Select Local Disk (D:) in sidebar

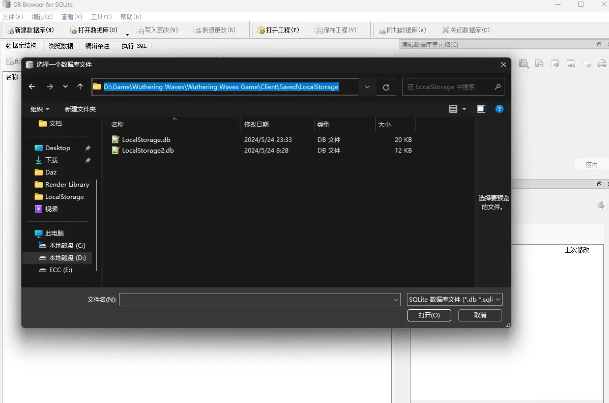click(66, 257)
